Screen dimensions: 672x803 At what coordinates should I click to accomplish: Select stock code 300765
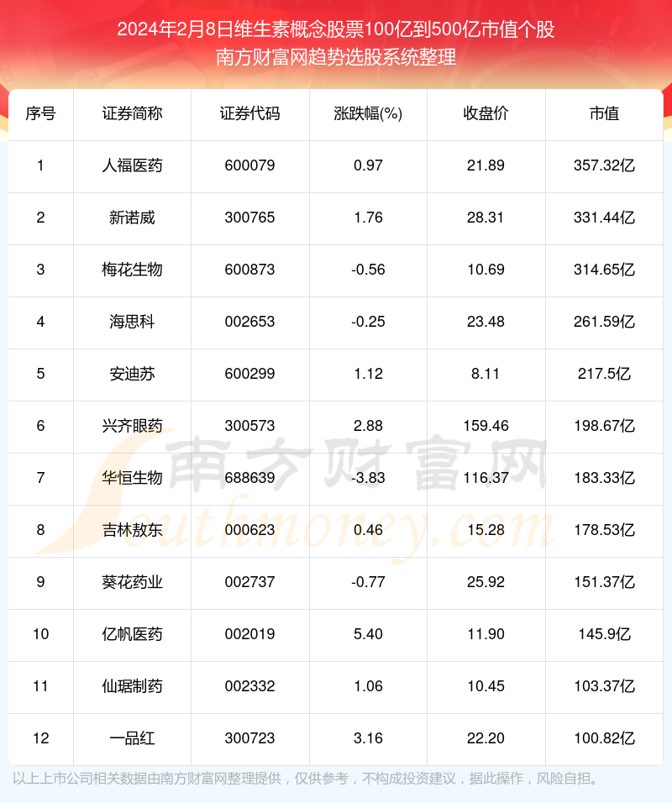(x=250, y=218)
